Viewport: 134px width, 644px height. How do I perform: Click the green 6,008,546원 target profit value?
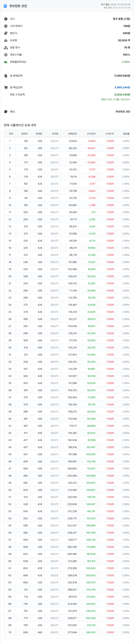[x=122, y=95]
